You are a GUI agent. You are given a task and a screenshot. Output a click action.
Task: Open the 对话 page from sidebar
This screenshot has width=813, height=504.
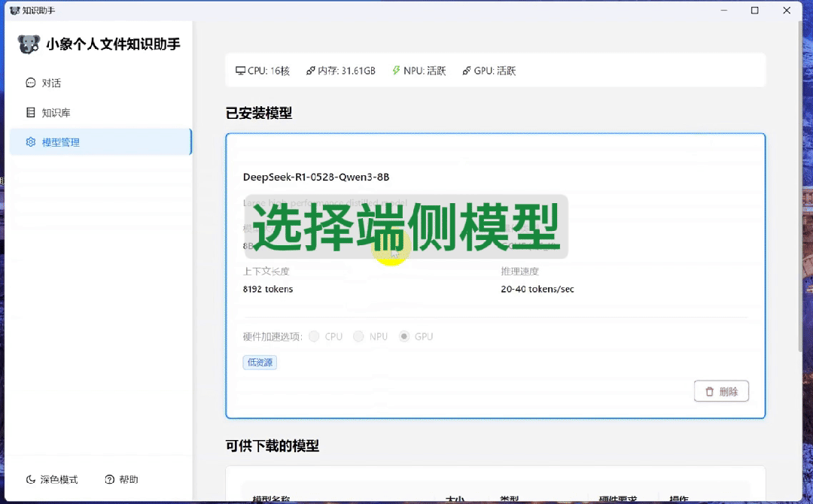pyautogui.click(x=51, y=83)
